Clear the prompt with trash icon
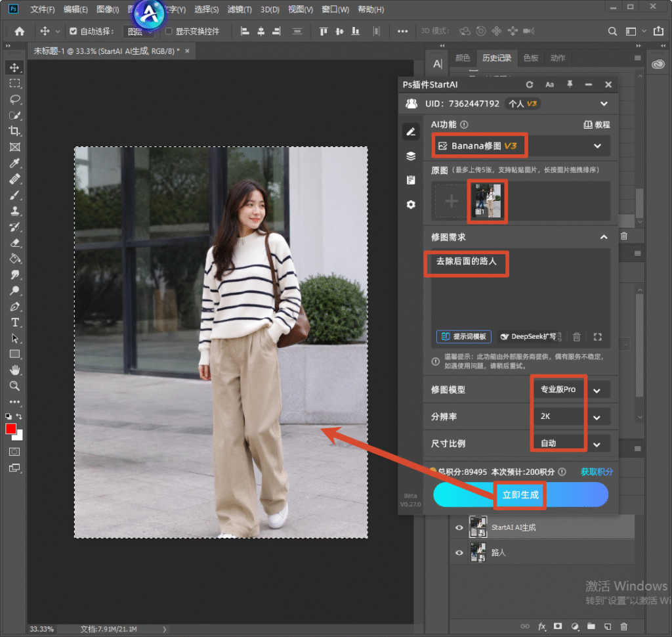Image resolution: width=672 pixels, height=637 pixels. coord(577,337)
